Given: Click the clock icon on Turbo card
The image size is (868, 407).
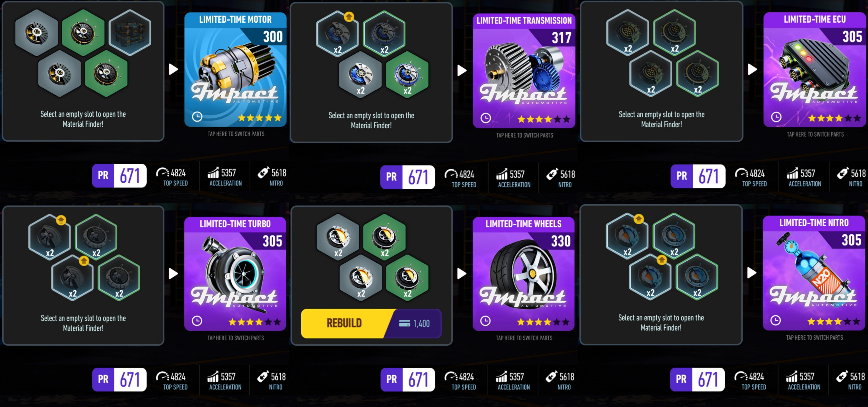Looking at the screenshot, I should click(197, 321).
